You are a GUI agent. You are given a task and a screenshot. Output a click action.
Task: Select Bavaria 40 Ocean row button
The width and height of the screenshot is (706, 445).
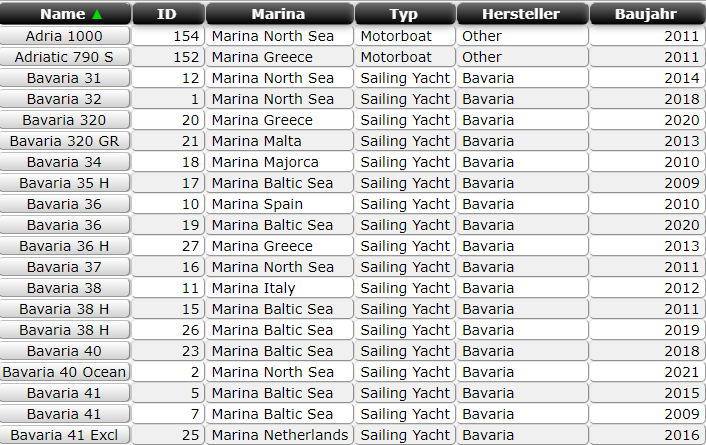point(64,372)
